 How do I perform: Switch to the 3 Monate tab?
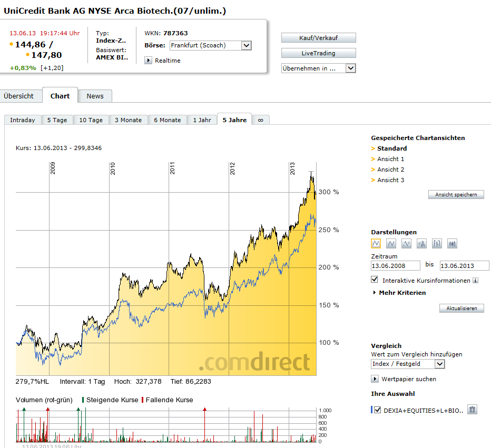(128, 120)
